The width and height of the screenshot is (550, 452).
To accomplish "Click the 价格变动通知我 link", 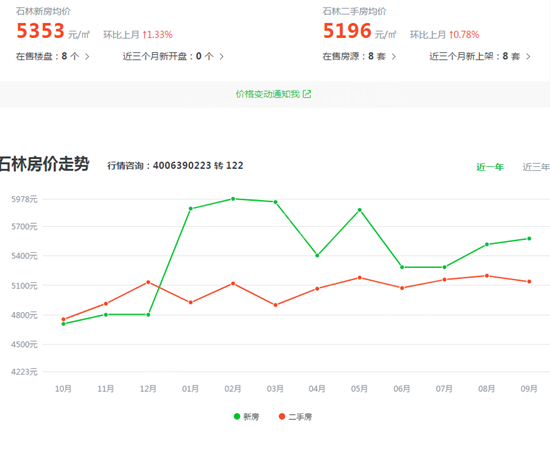I will point(268,94).
